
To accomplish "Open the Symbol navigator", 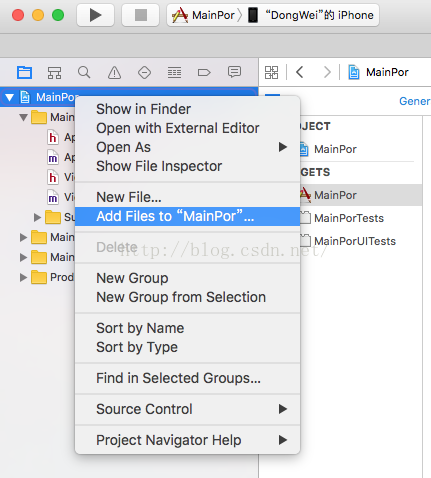I will coord(54,72).
